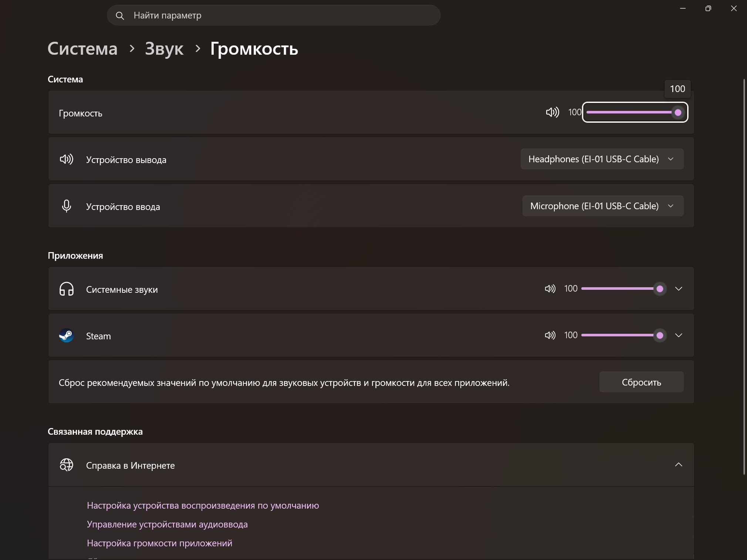
Task: Open link Управление устройствами аудиоввода
Action: click(167, 524)
